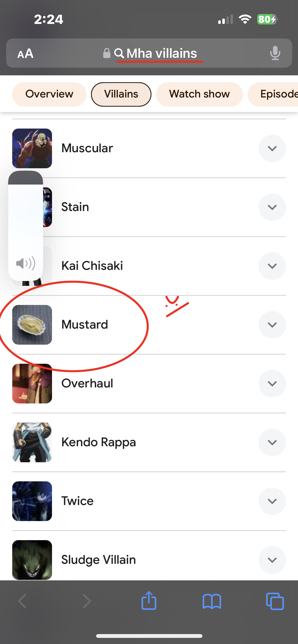Open the AA reader text menu

click(25, 53)
